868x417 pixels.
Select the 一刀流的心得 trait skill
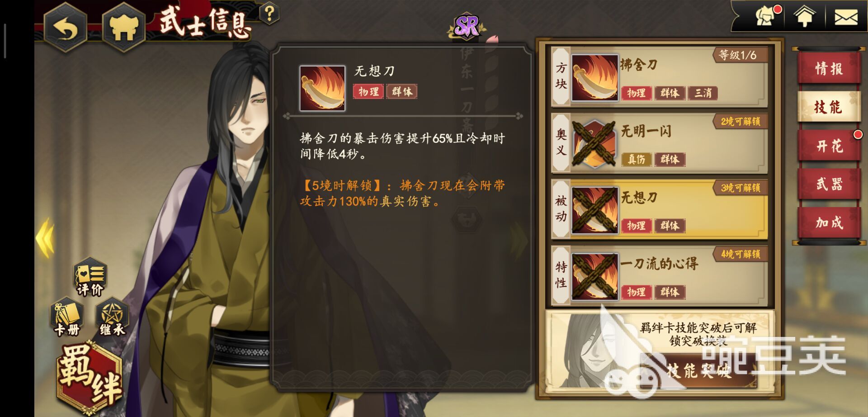tap(660, 276)
